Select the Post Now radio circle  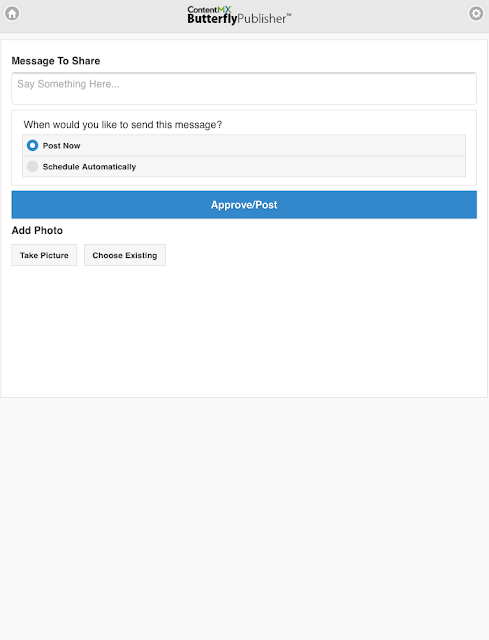[32, 145]
